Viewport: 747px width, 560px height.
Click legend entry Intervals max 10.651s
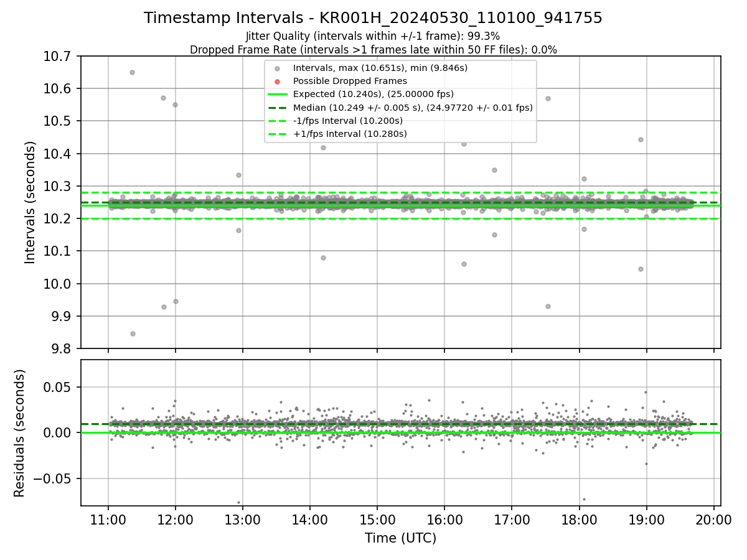tap(380, 68)
